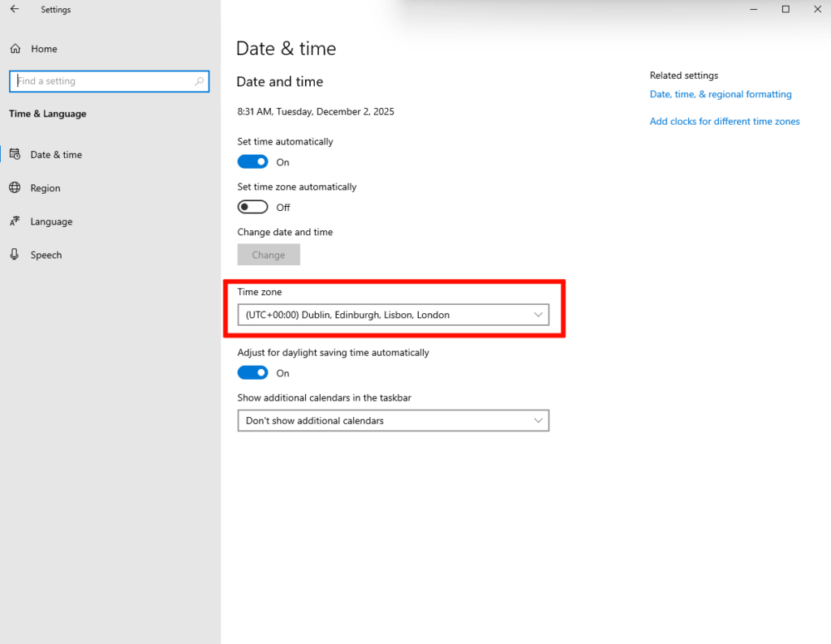831x644 pixels.
Task: Click the Time zone dropdown chevron
Action: (538, 315)
